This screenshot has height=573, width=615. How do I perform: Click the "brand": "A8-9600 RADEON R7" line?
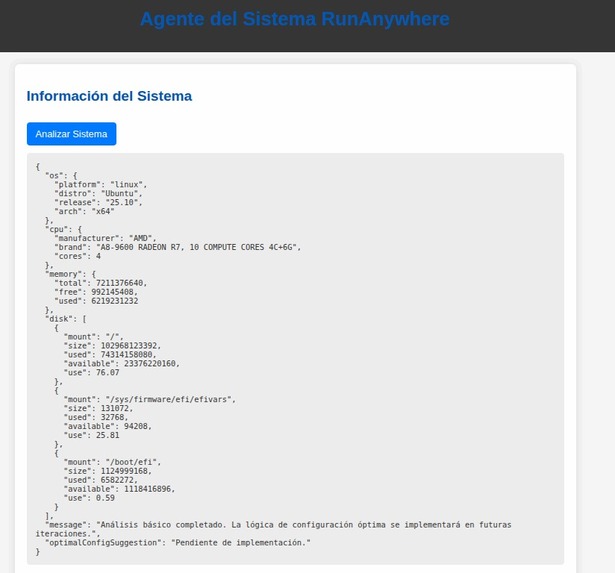(x=178, y=247)
